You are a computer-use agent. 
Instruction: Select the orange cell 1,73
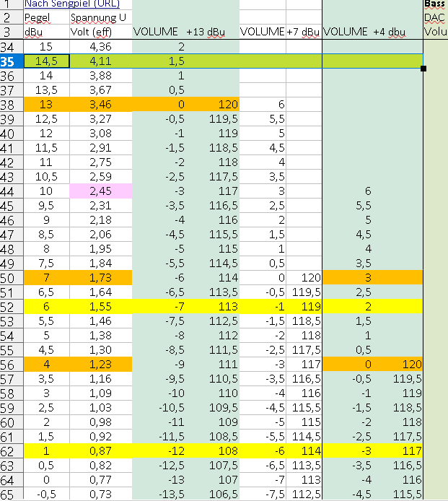click(100, 278)
